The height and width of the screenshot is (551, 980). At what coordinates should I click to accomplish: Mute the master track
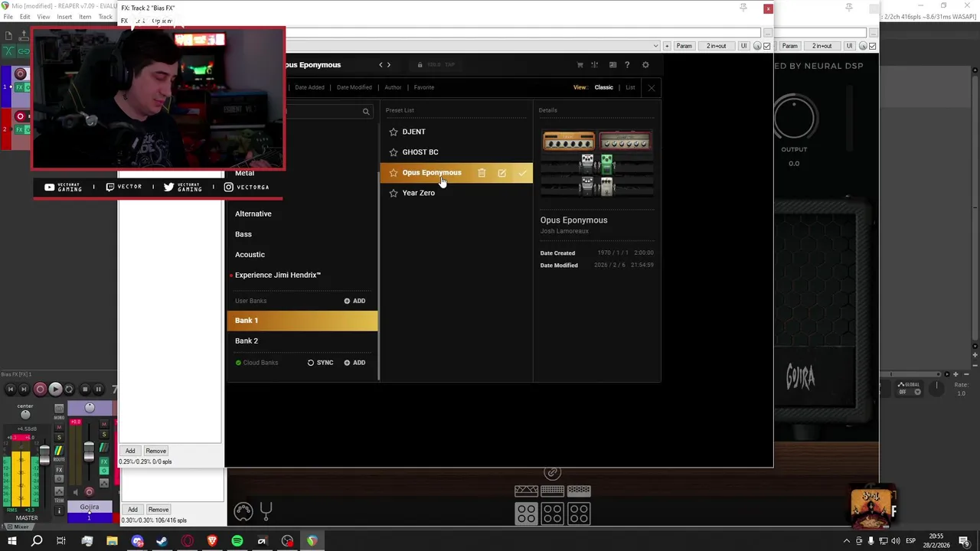point(59,427)
